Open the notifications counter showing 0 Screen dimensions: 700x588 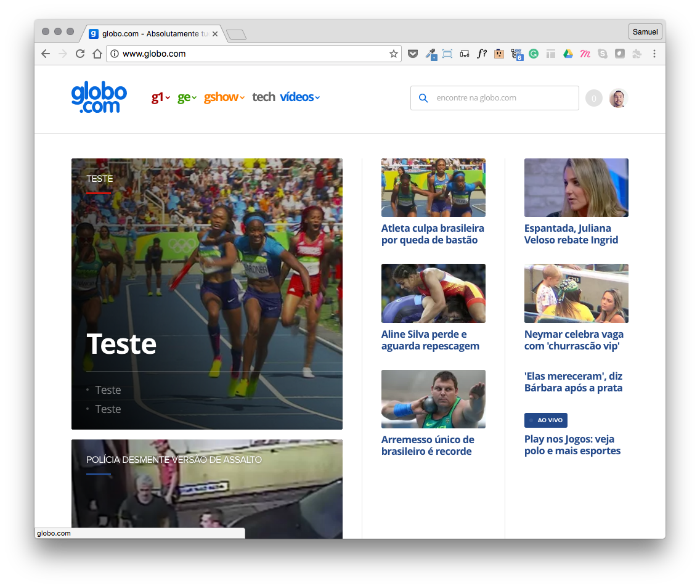coord(594,98)
